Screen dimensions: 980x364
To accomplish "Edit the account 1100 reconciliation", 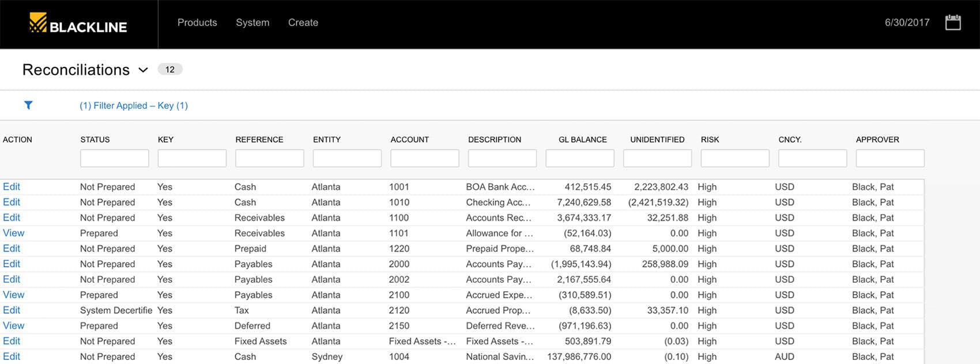I will point(12,217).
